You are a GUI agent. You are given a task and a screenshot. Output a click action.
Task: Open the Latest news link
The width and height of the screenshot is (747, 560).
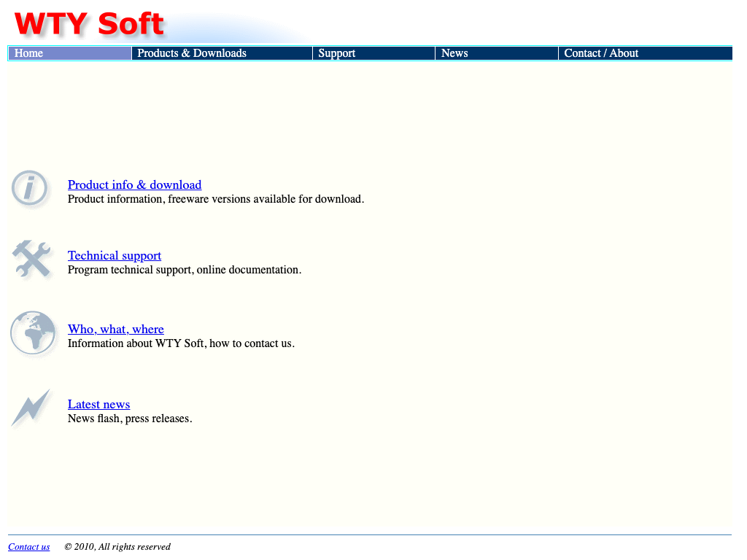coord(98,404)
